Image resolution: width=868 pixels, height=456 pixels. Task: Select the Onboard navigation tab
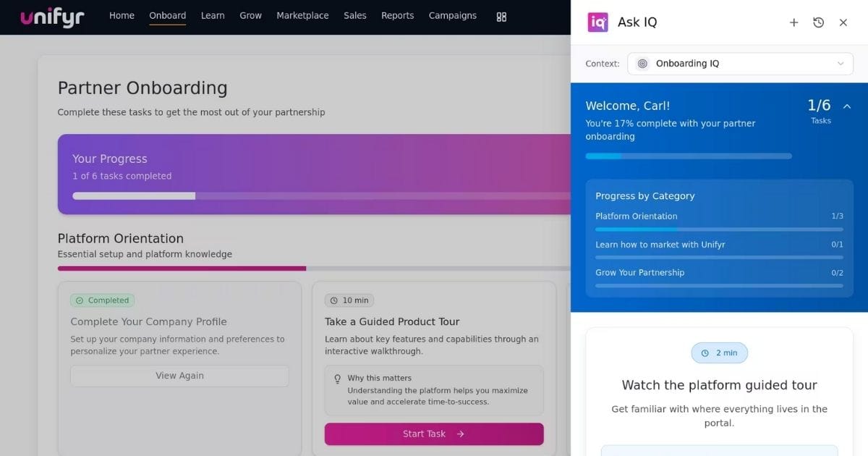[x=168, y=16]
